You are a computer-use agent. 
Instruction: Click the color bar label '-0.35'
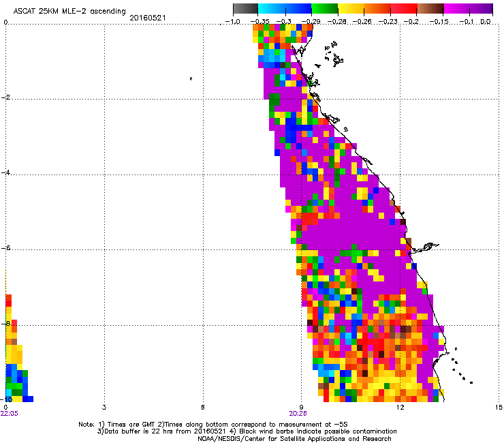pos(259,22)
